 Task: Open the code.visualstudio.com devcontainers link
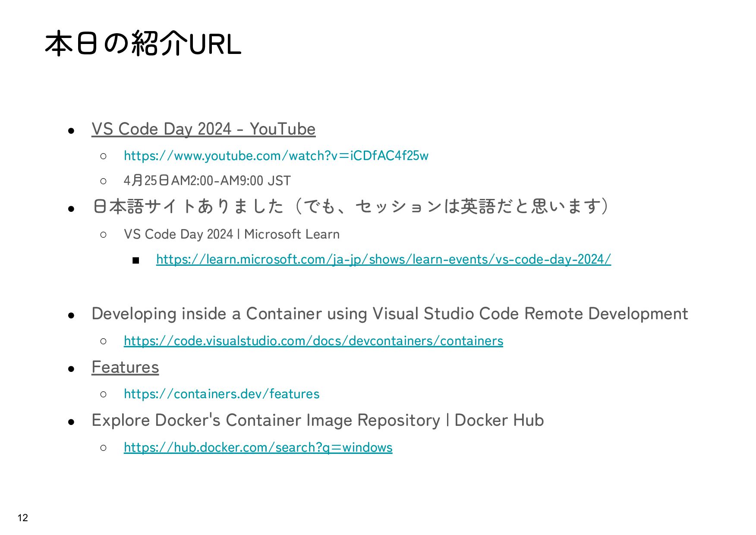(313, 341)
